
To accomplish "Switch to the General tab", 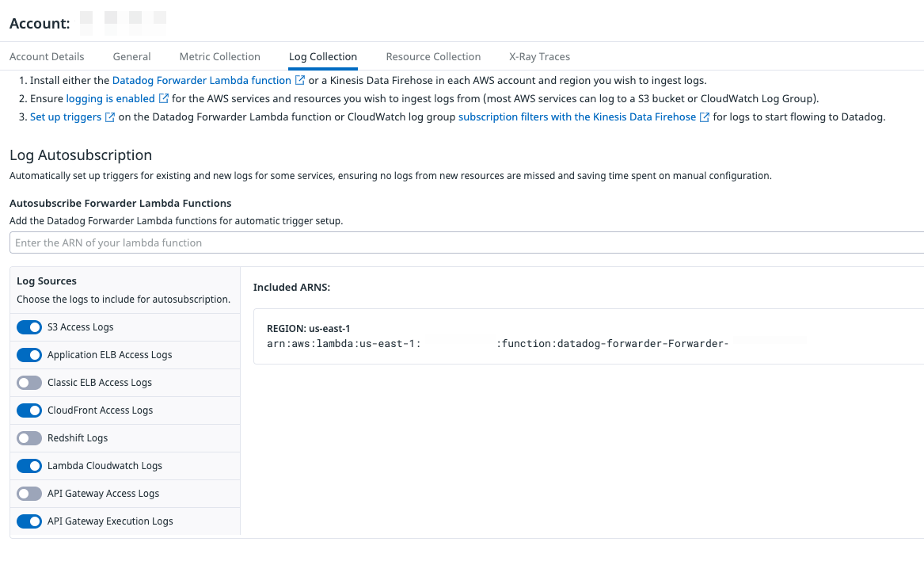I will tap(132, 56).
